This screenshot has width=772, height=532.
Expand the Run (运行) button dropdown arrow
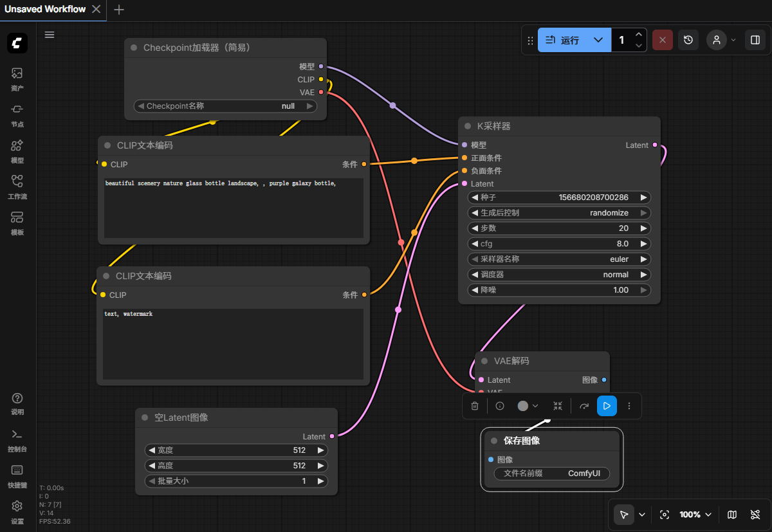[x=598, y=40]
